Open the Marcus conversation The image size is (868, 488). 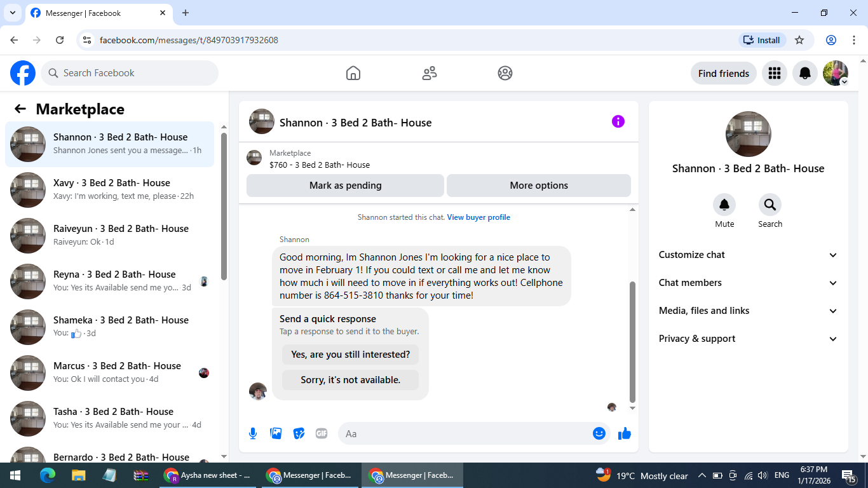coord(109,373)
